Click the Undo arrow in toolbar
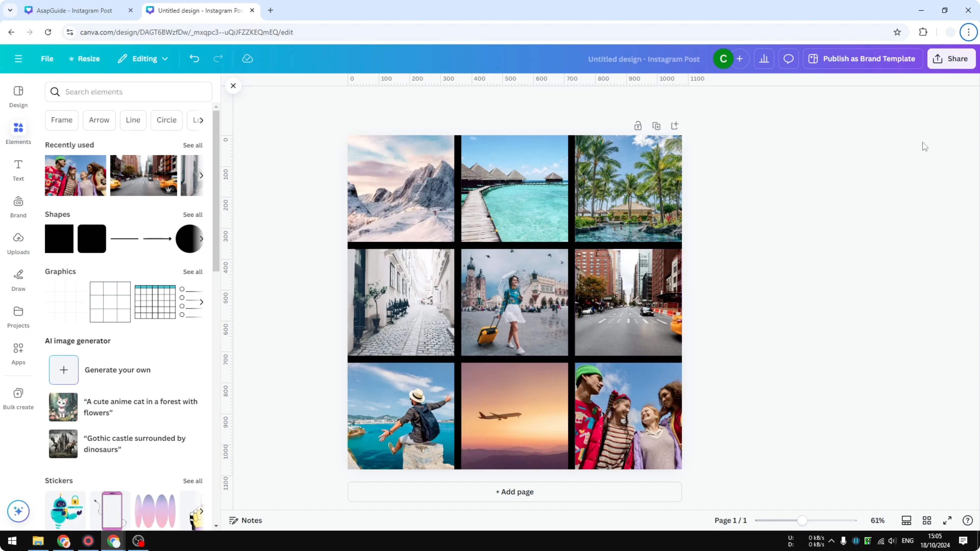This screenshot has width=980, height=551. [x=194, y=59]
